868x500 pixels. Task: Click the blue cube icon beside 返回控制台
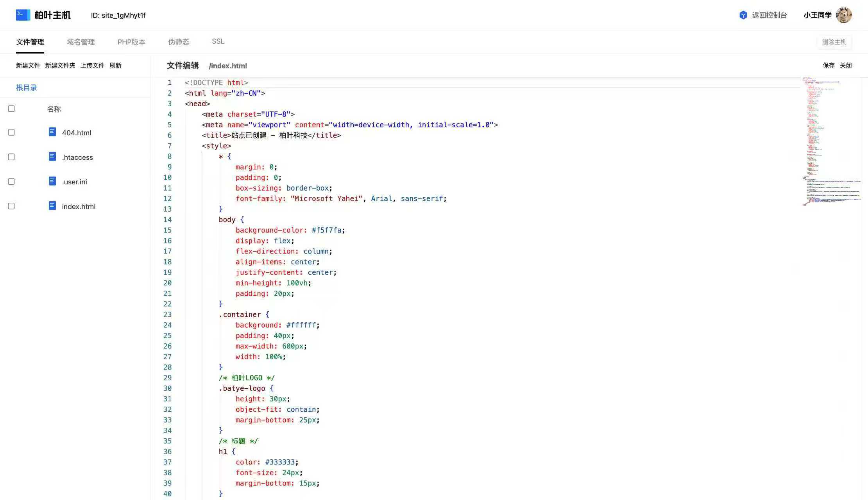point(743,15)
